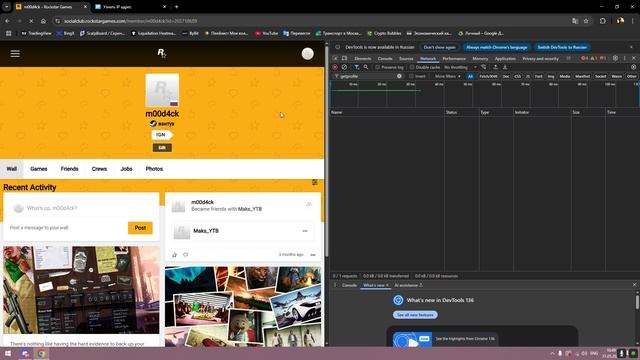Open the YouTube bookmark

[267, 33]
